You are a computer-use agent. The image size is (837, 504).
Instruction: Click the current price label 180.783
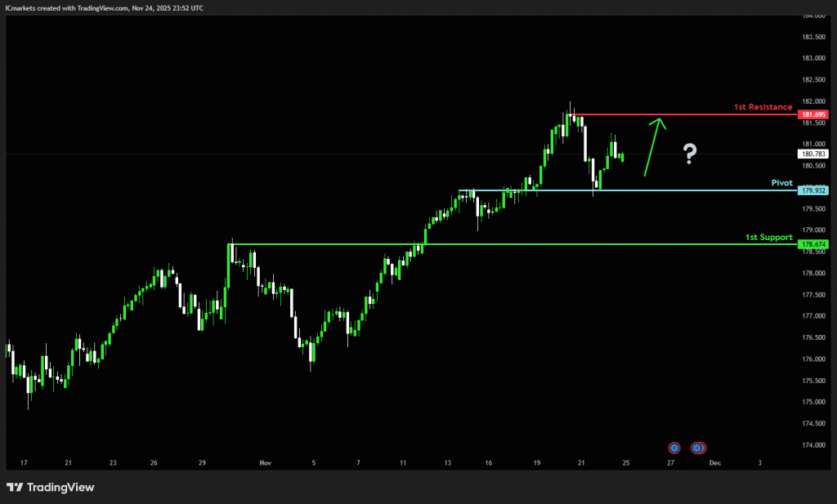812,154
